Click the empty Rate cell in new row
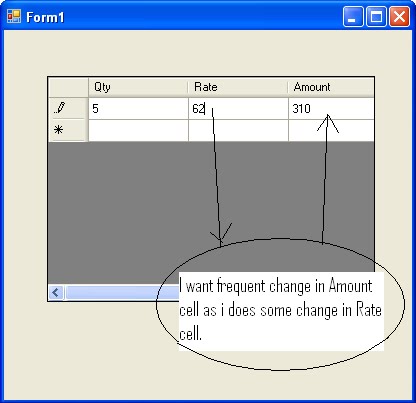This screenshot has height=403, width=416. click(238, 130)
